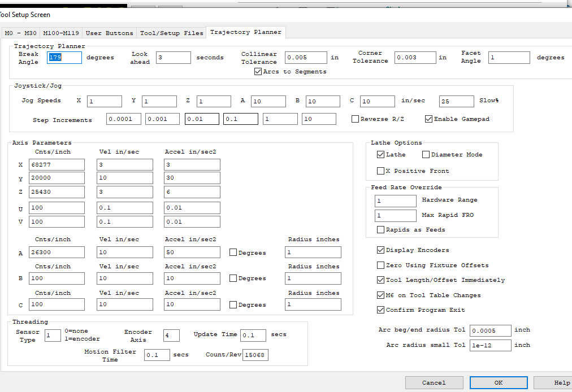Screen dimensions: 572x392
Task: Uncheck the Arcs to Segments checkbox
Action: 258,72
